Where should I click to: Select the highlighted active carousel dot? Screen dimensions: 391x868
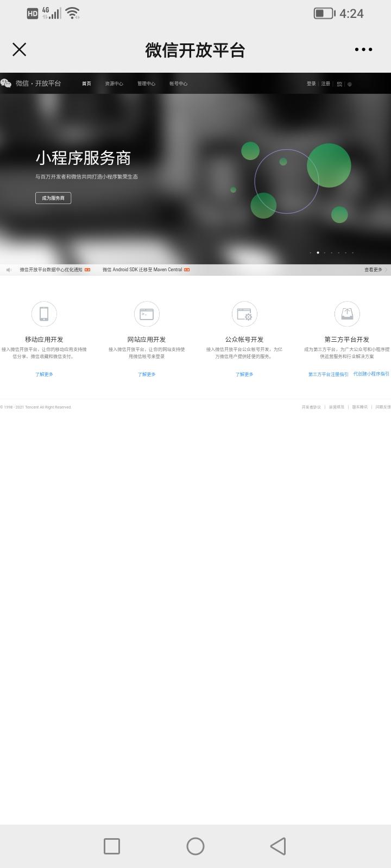318,252
